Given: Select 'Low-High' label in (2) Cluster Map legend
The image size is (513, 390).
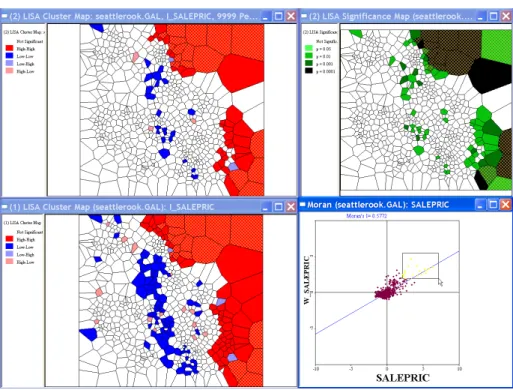Looking at the screenshot, I should (x=25, y=64).
